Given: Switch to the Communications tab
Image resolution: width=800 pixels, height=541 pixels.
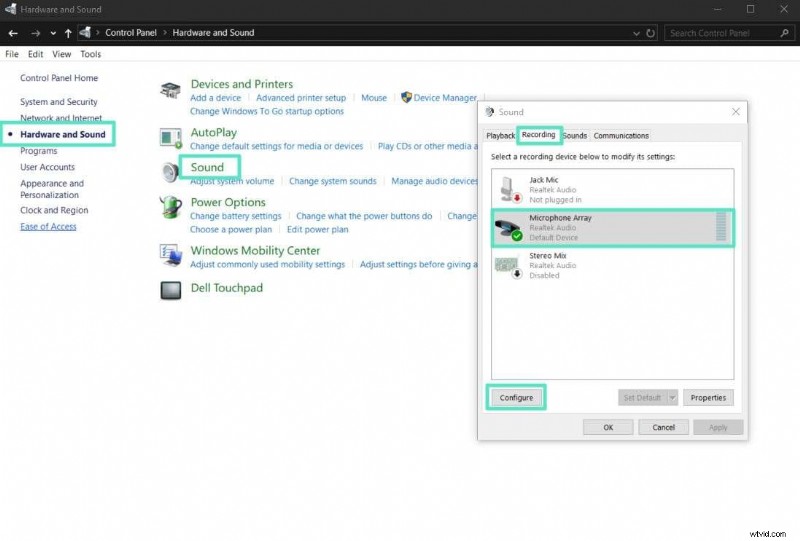Looking at the screenshot, I should [621, 135].
